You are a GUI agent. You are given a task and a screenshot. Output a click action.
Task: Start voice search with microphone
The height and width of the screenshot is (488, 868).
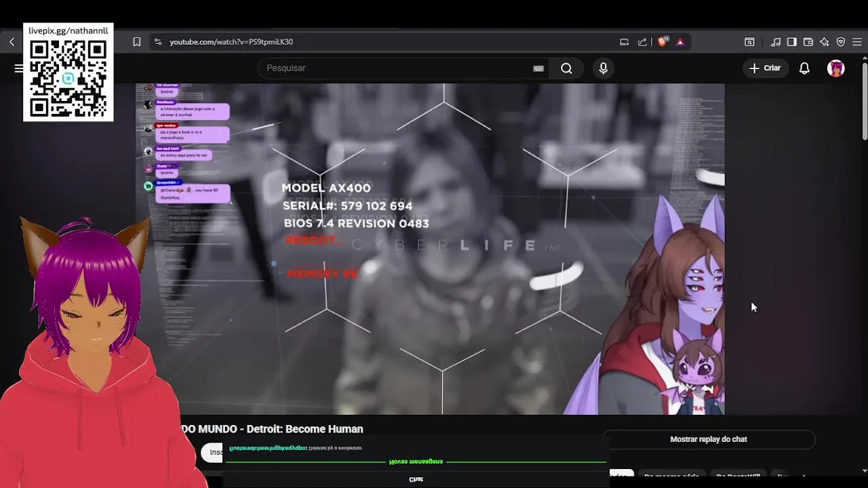coord(603,68)
